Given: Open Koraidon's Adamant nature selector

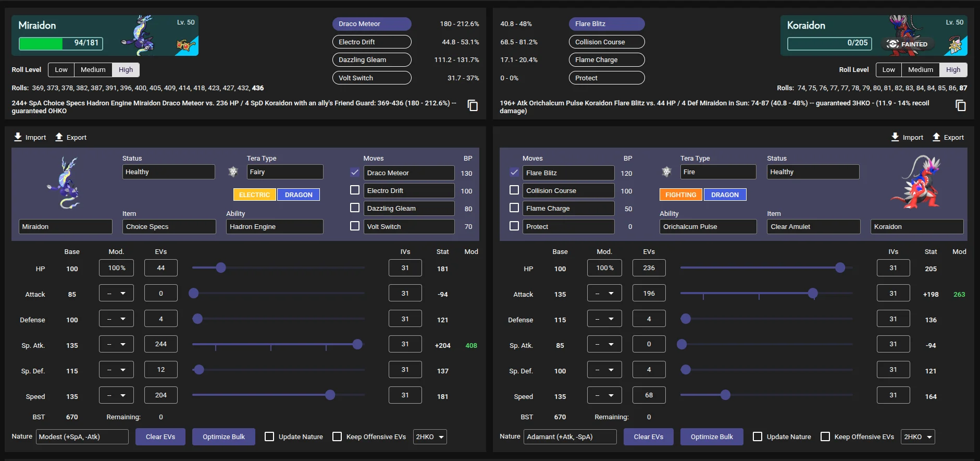Looking at the screenshot, I should coord(570,436).
